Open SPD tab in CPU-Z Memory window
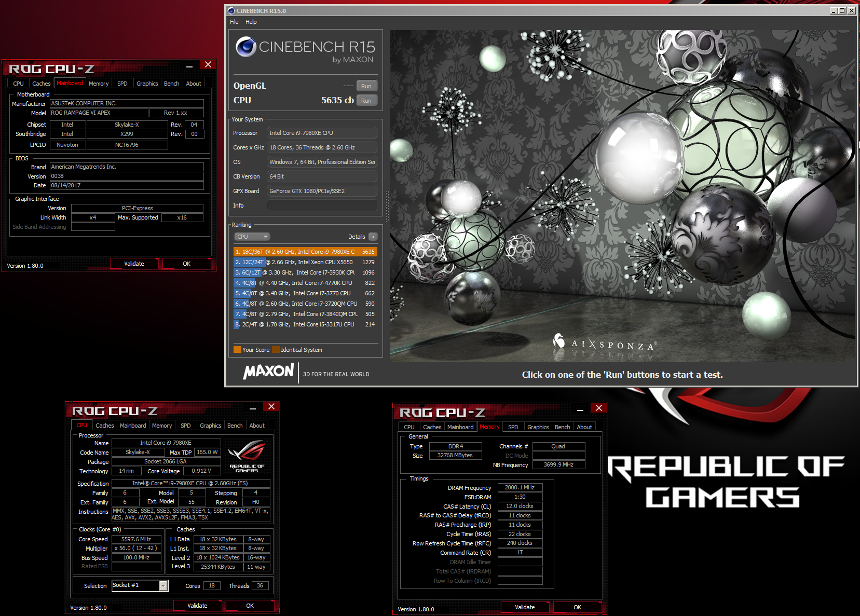Image resolution: width=860 pixels, height=616 pixels. (x=513, y=427)
